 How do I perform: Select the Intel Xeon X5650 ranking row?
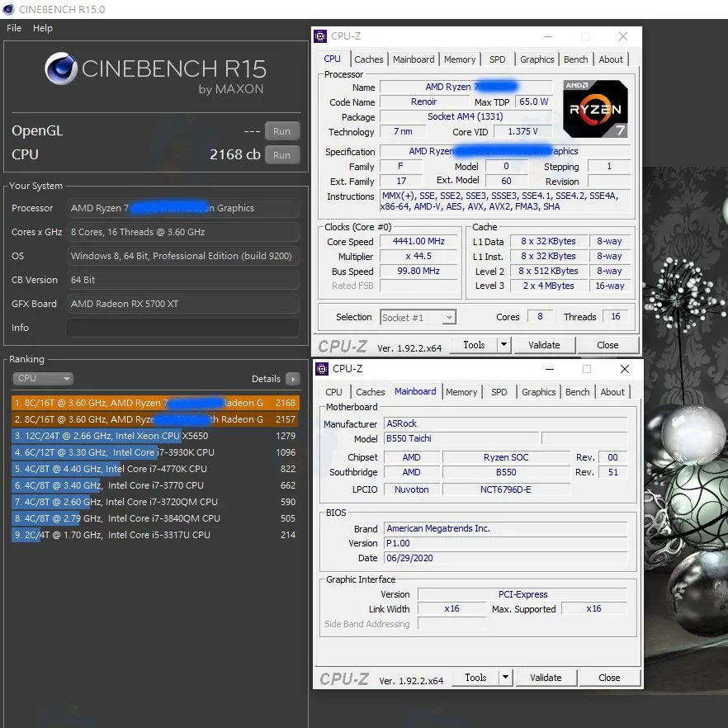(x=155, y=436)
